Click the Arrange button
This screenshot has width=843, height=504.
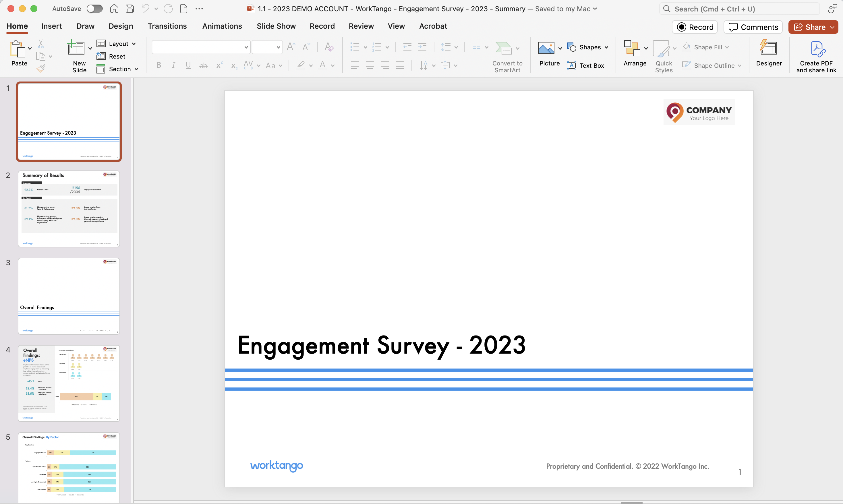[x=635, y=54]
